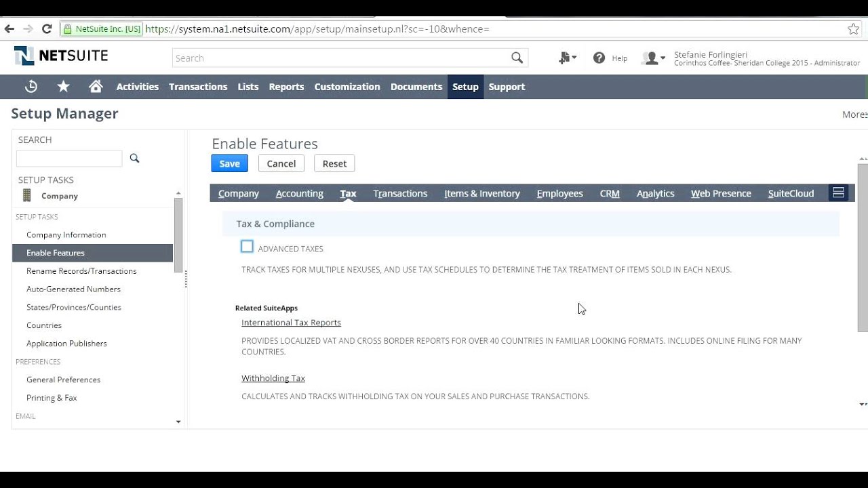Switch to the Transactions subtab
The width and height of the screenshot is (868, 488).
pos(400,193)
